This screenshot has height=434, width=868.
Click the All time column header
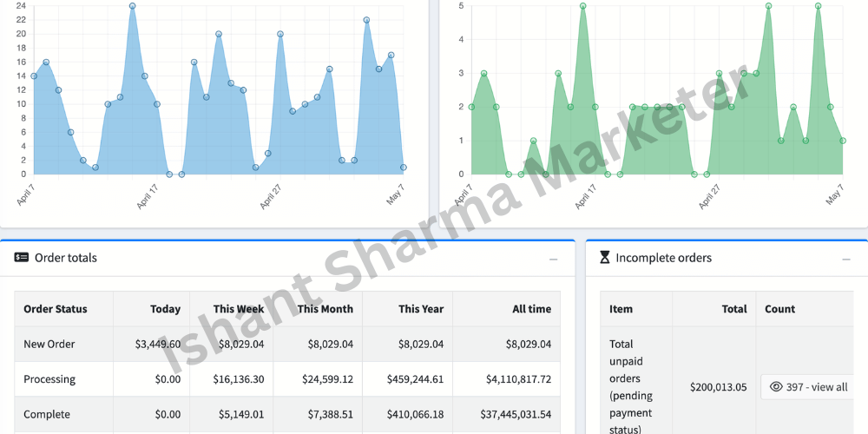(531, 309)
